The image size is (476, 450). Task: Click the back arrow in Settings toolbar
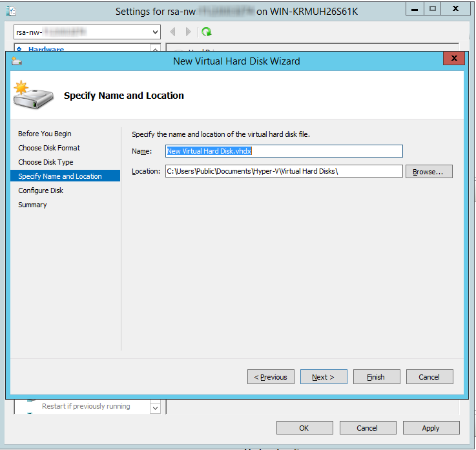[172, 32]
